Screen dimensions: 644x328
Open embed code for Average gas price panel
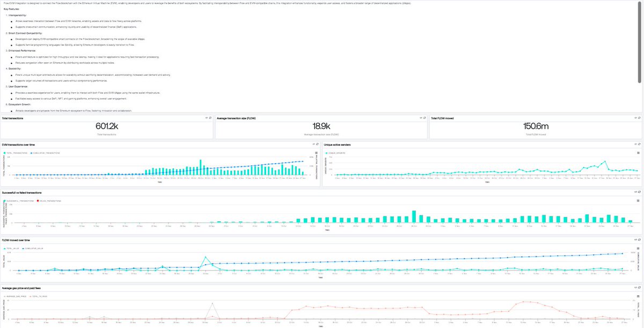635,288
